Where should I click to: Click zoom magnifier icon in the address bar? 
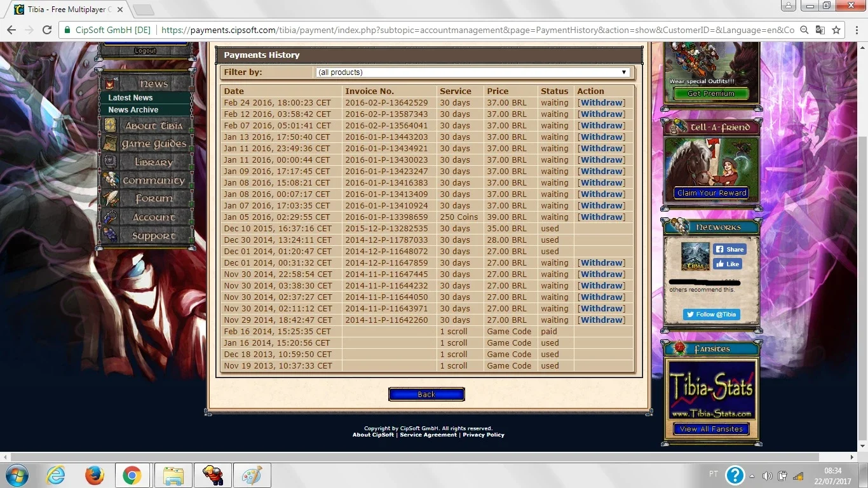[804, 30]
